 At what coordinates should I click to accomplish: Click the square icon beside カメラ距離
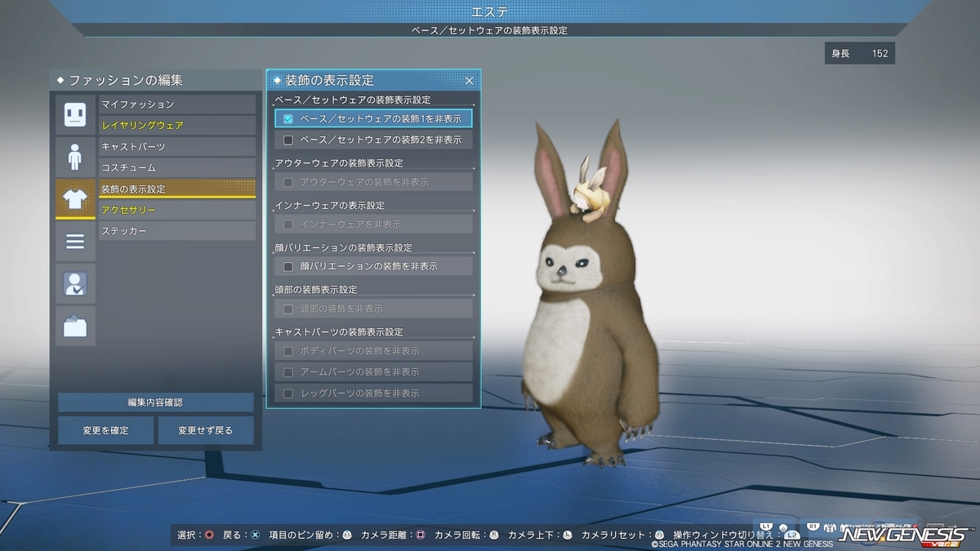pyautogui.click(x=421, y=535)
